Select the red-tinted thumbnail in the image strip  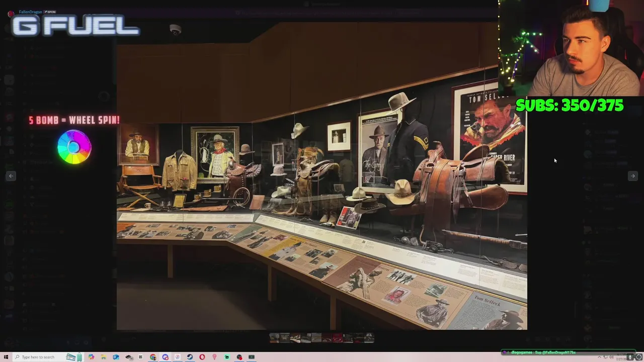[338, 338]
